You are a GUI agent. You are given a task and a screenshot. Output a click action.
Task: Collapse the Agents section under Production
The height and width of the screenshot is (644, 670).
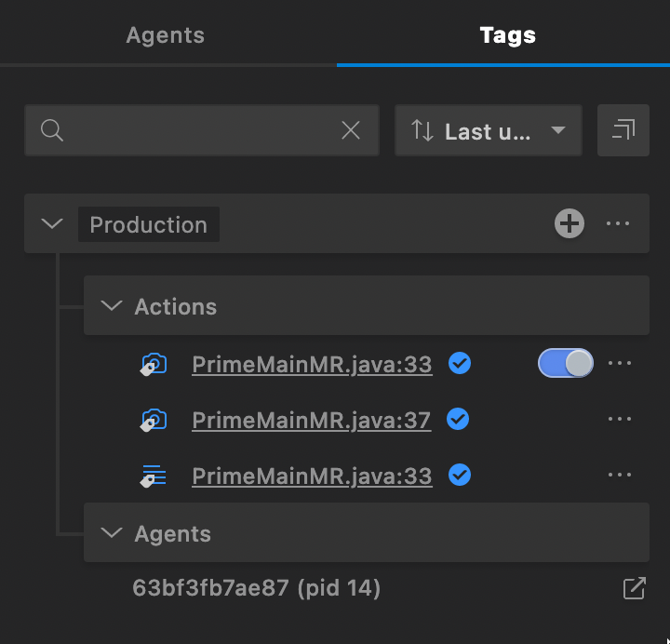[x=112, y=533]
